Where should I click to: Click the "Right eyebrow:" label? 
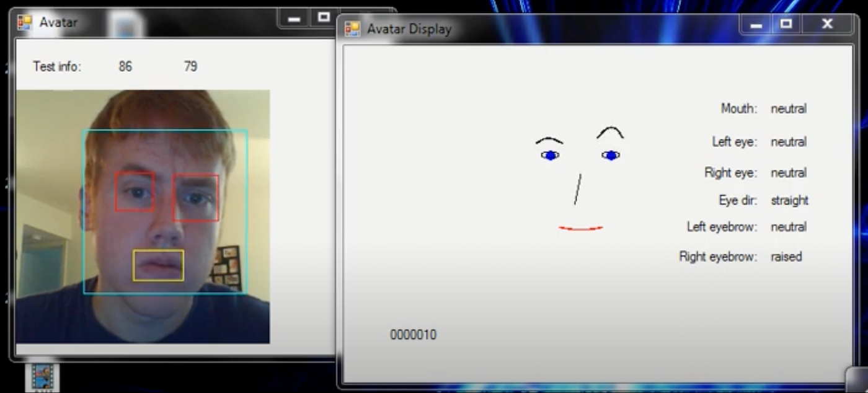pyautogui.click(x=719, y=257)
